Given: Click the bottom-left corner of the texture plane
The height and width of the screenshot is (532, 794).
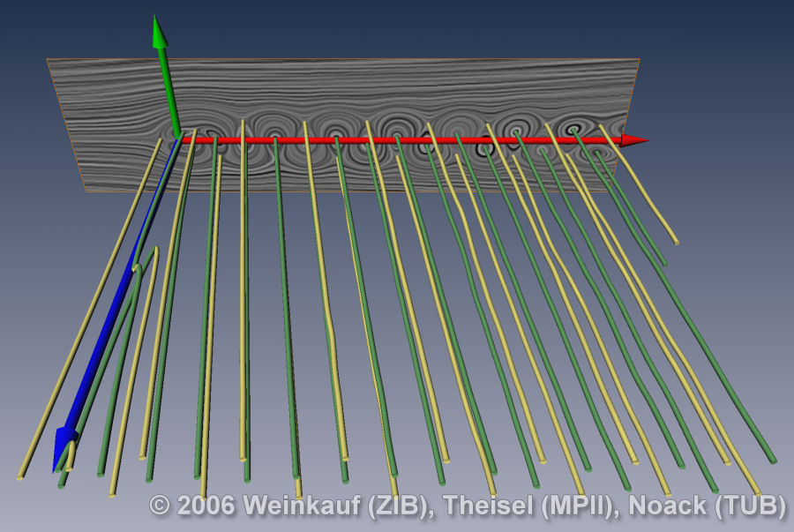Looking at the screenshot, I should 86,189.
